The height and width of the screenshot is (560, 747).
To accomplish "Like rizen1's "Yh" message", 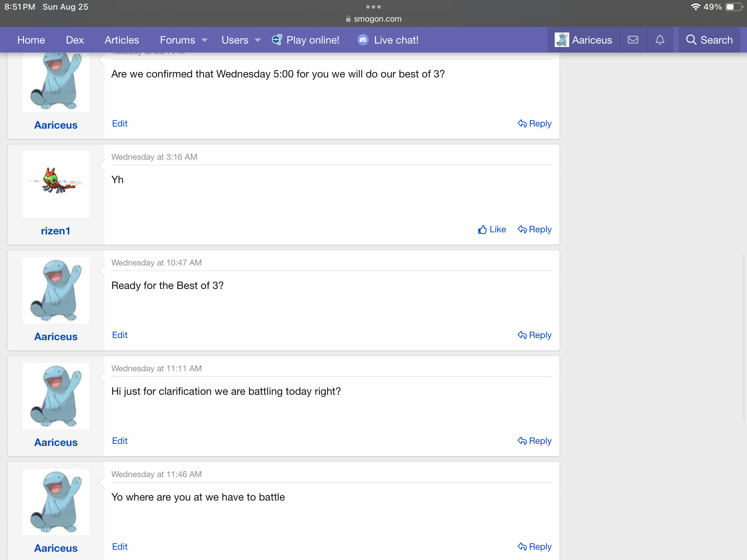I will [x=492, y=230].
